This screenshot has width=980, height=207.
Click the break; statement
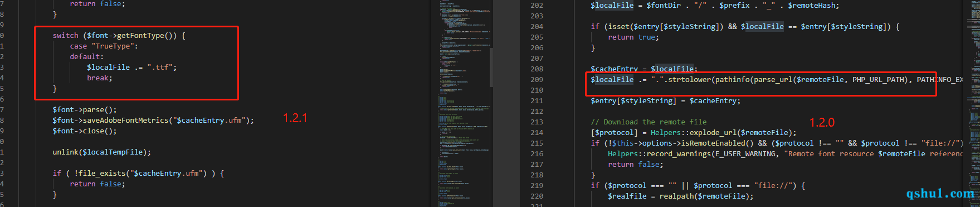click(99, 78)
